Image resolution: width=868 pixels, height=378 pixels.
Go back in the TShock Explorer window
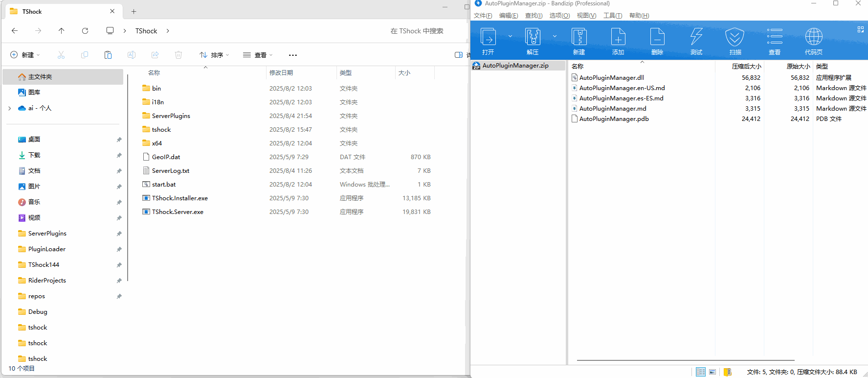click(x=15, y=31)
